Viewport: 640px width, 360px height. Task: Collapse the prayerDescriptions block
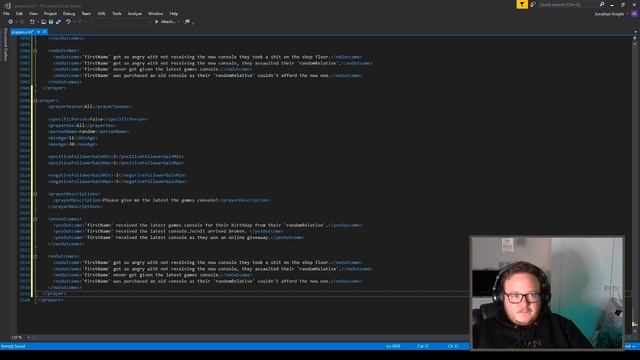tap(35, 194)
